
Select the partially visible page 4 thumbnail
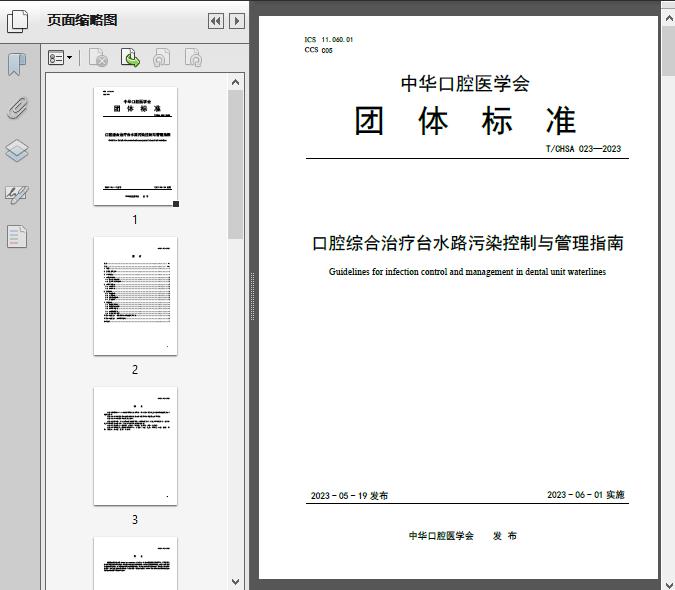[x=135, y=563]
